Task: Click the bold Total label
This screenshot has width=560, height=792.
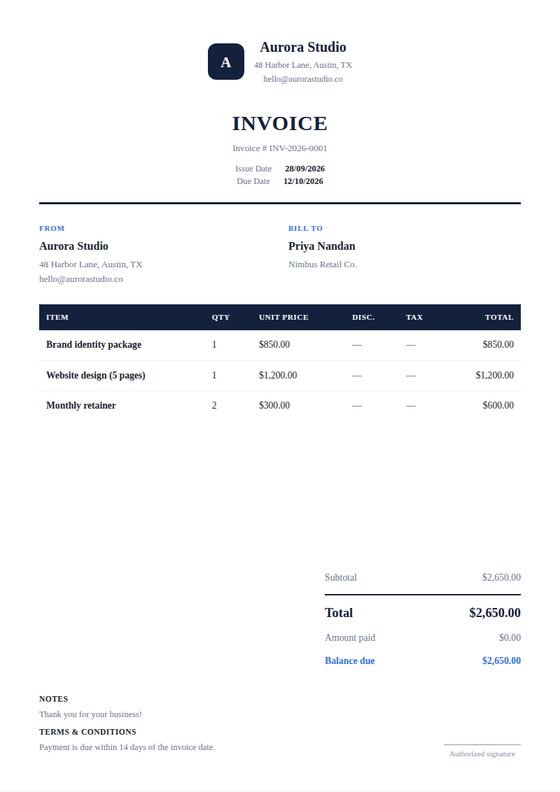Action: pos(339,613)
